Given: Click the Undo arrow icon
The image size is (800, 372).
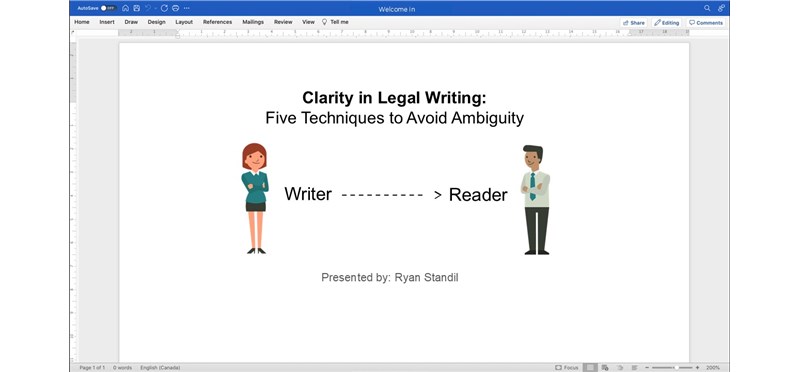Looking at the screenshot, I should point(148,8).
